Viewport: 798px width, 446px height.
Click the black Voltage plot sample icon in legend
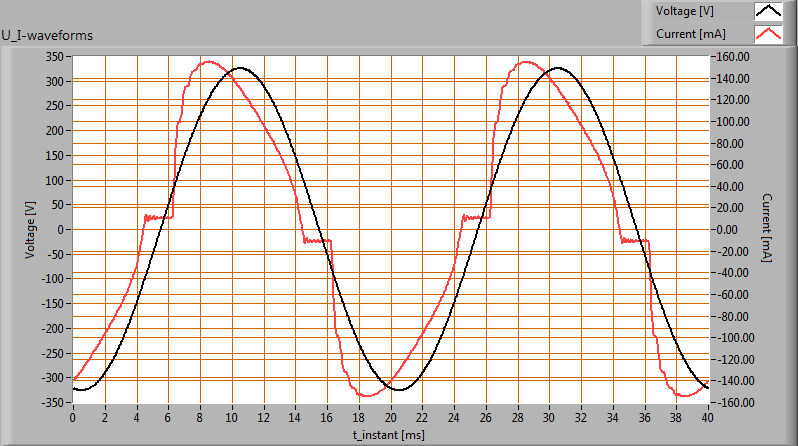click(768, 11)
